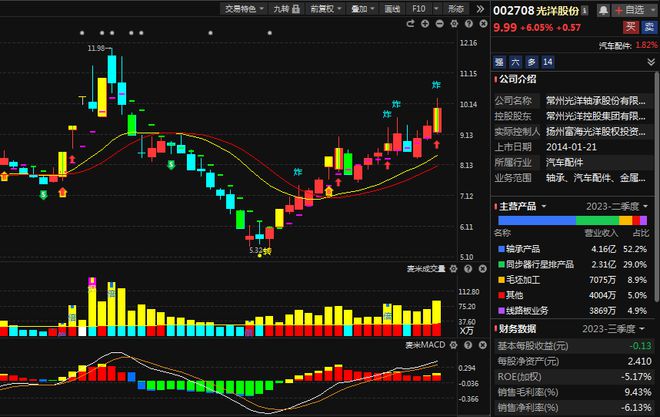This screenshot has width=660, height=417.
Task: Click the 毛坯加工 revenue row
Action: pyautogui.click(x=572, y=280)
